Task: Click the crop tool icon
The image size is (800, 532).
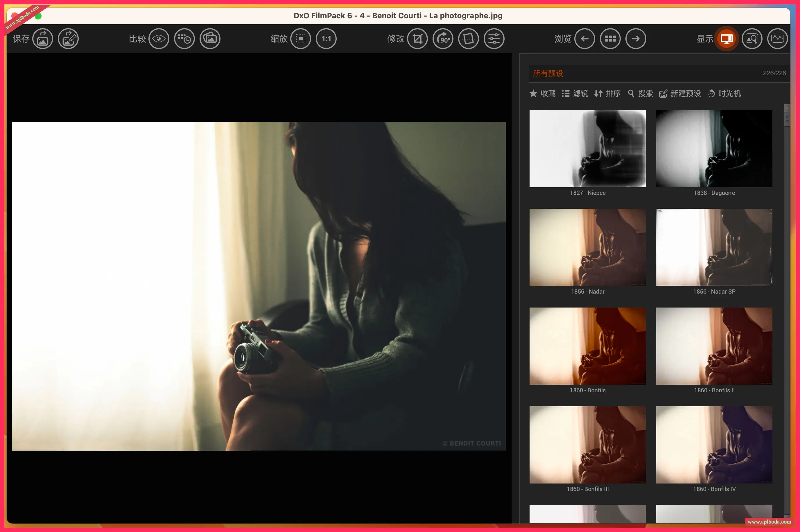Action: [x=417, y=39]
